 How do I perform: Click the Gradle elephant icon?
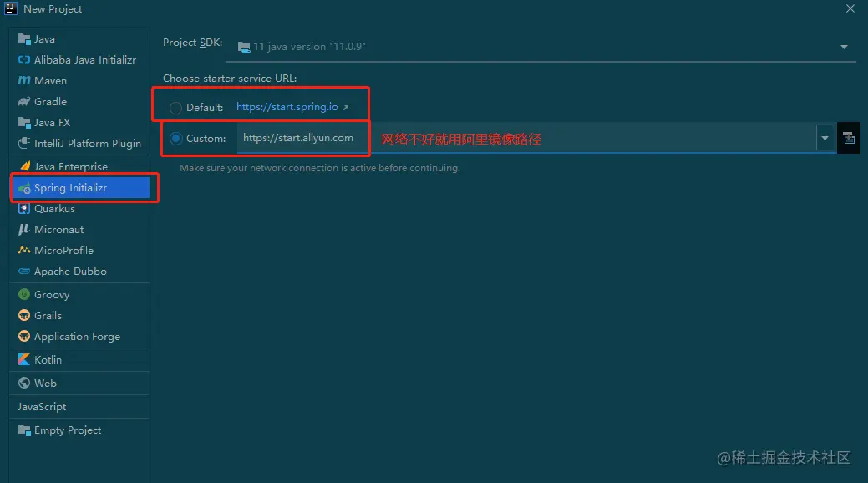point(23,101)
